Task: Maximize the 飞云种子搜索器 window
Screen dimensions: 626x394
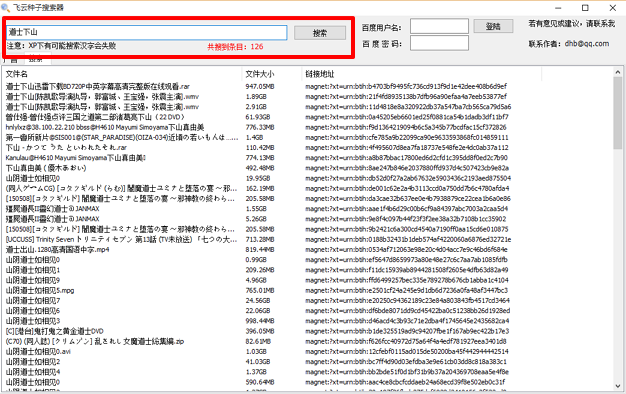Action: 585,8
